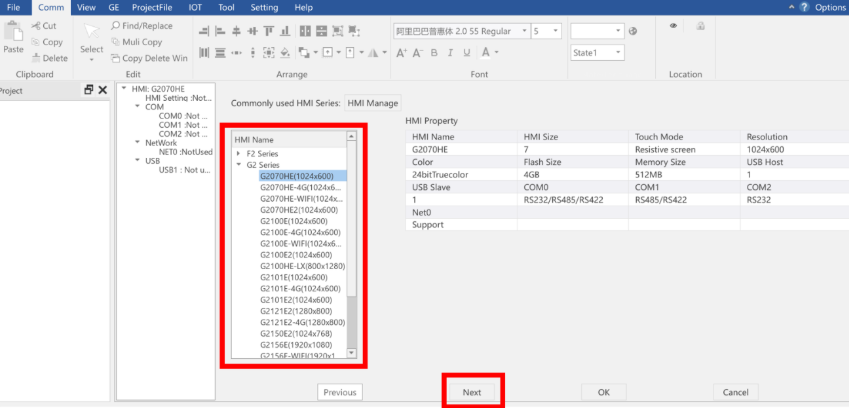Toggle Bold text formatting
Screen dimensions: 849x408
click(434, 52)
